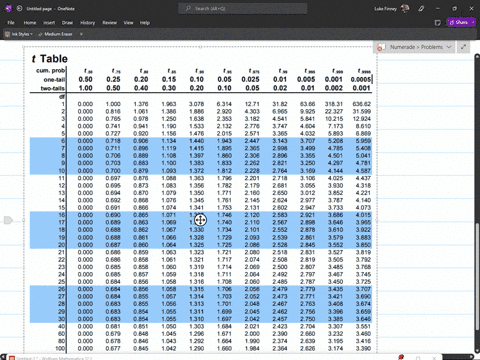480x360 pixels.
Task: Expand the Numerade > Problems notebook dropdown
Action: (x=449, y=47)
